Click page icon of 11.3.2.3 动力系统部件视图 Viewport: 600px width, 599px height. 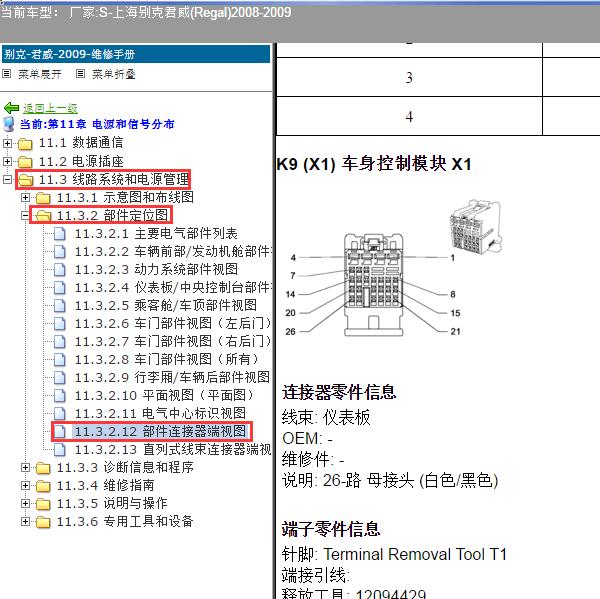(x=60, y=269)
